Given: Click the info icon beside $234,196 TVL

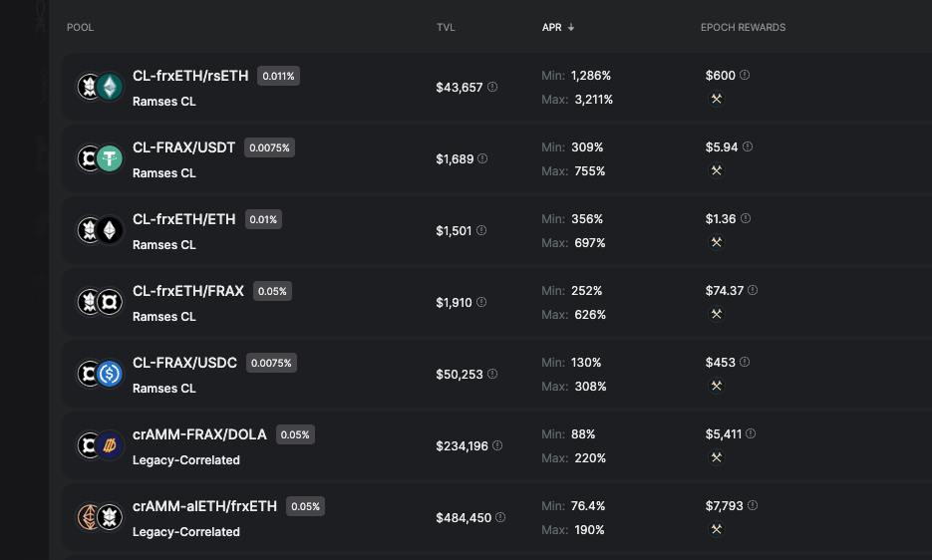Looking at the screenshot, I should [497, 445].
